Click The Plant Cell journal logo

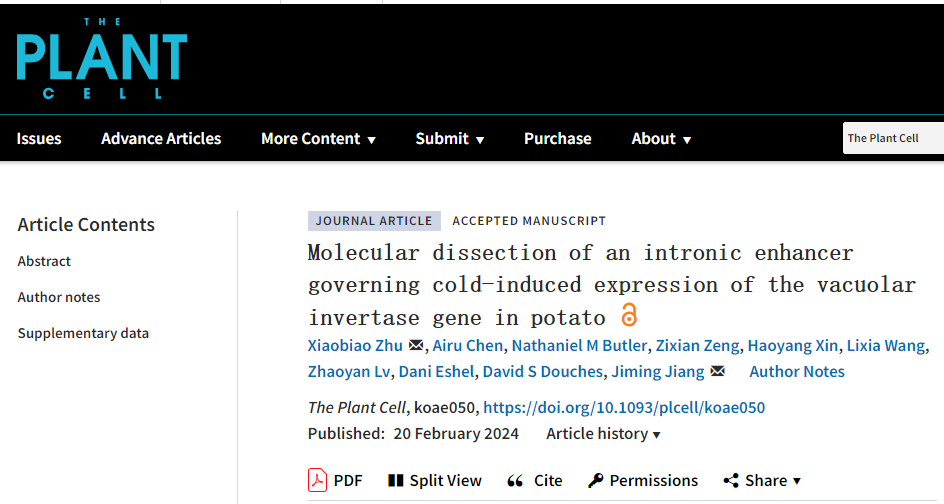coord(101,58)
